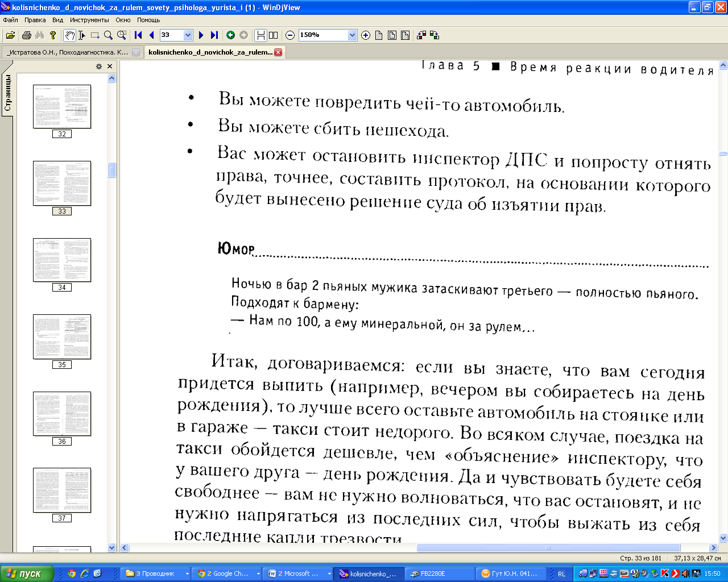Open the Find binoculars icon
Viewport: 728px width, 582px height.
pyautogui.click(x=39, y=35)
